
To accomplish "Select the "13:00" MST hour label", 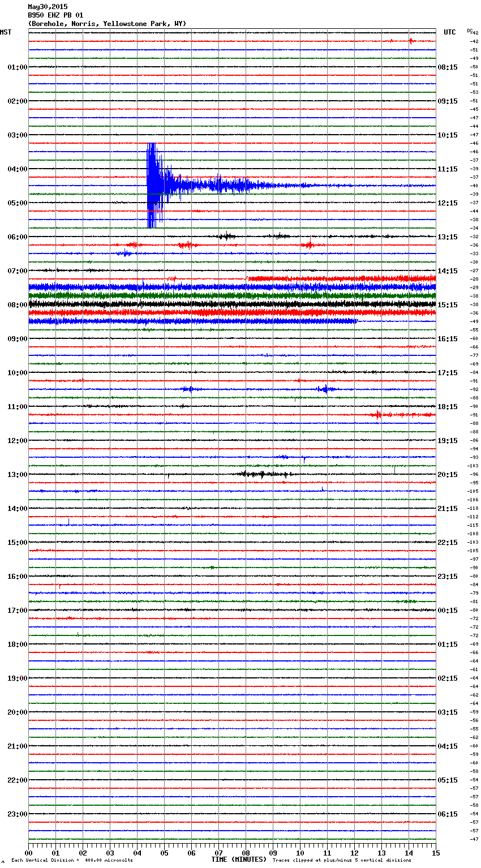I will [18, 475].
